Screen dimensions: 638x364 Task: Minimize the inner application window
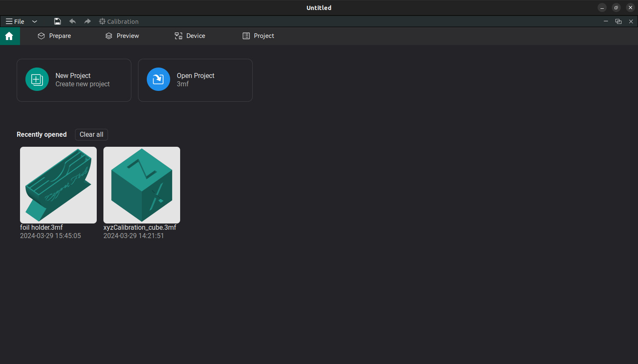point(606,21)
